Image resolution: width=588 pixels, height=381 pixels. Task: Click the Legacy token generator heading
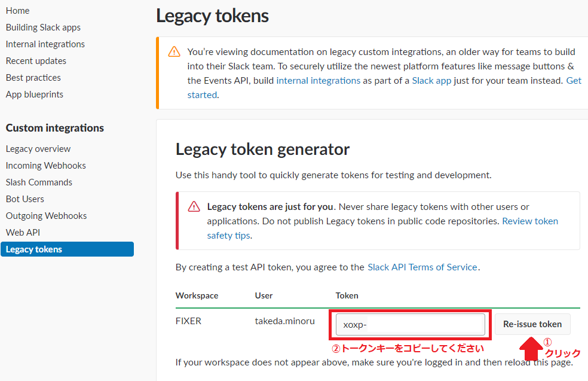pos(262,150)
